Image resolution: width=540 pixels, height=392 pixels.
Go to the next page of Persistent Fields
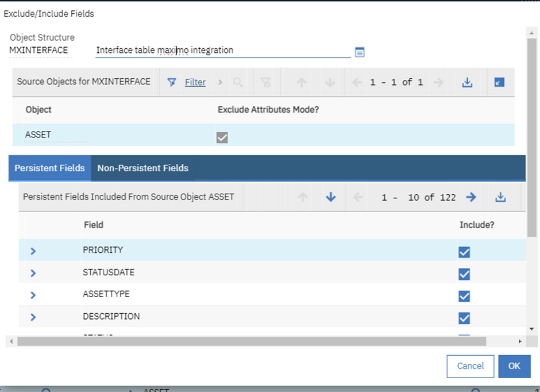coord(470,197)
